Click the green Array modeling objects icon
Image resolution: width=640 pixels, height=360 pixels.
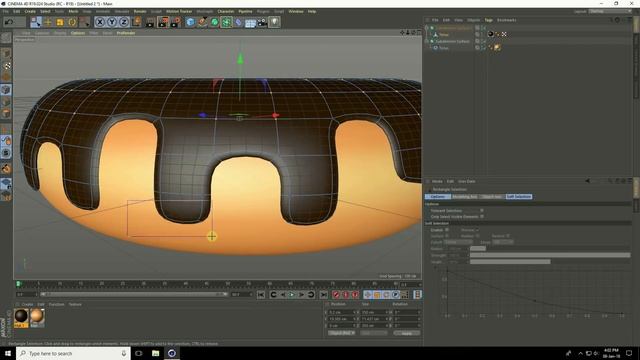(226, 22)
